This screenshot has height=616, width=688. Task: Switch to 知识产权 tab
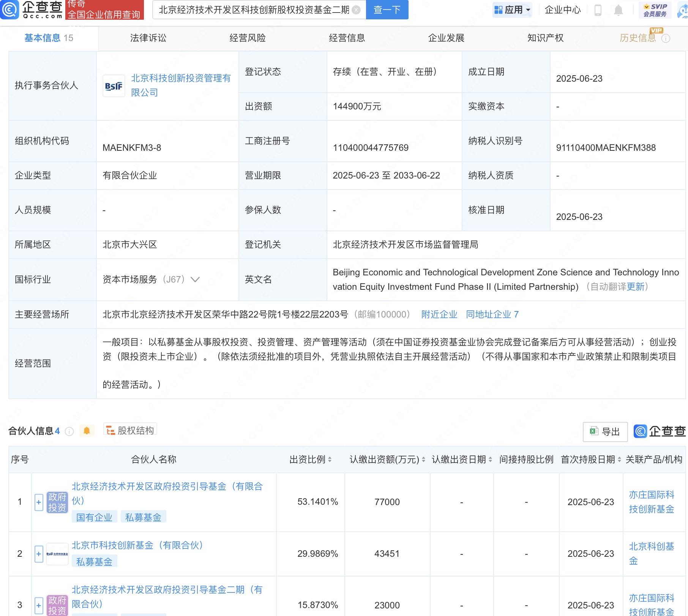546,38
